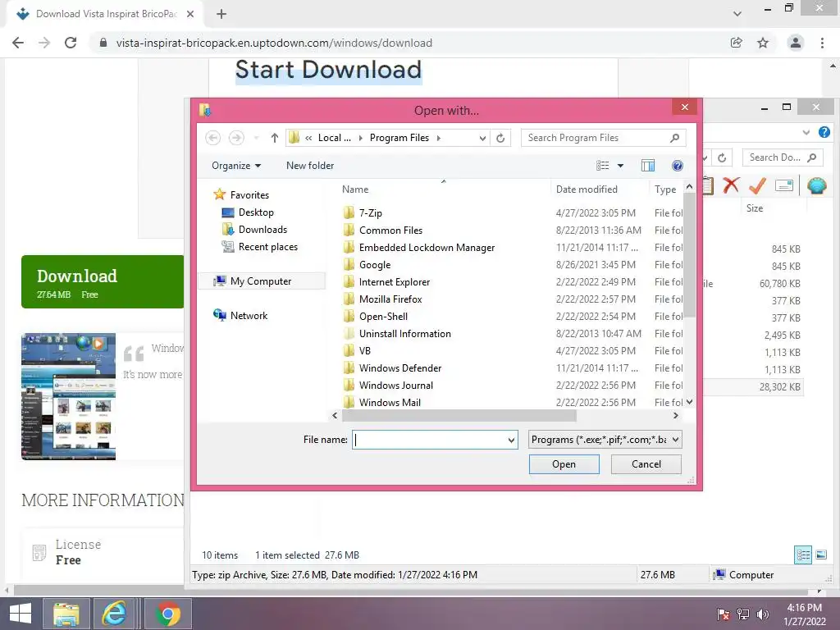
Task: Select Desktop in Favorites
Action: [x=256, y=212]
